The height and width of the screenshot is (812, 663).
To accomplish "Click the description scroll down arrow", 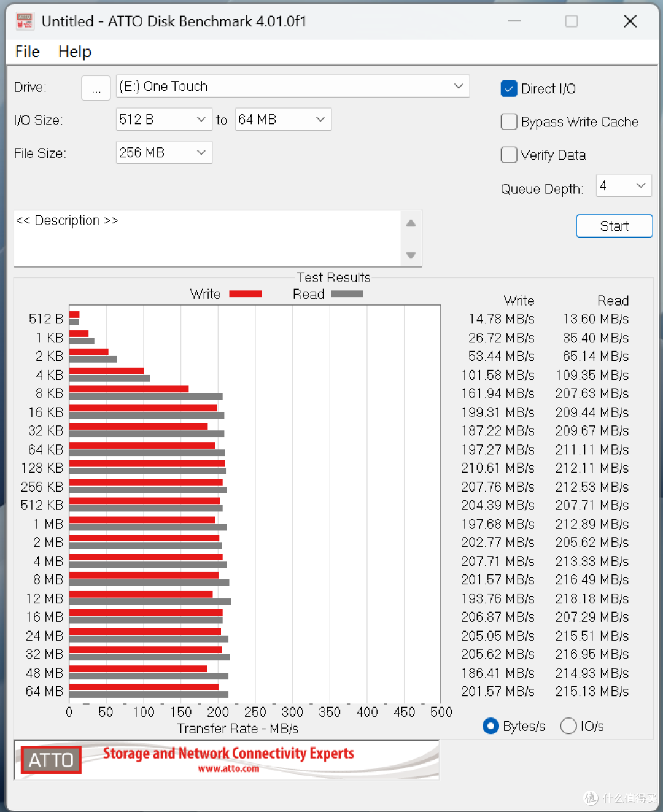I will [411, 255].
